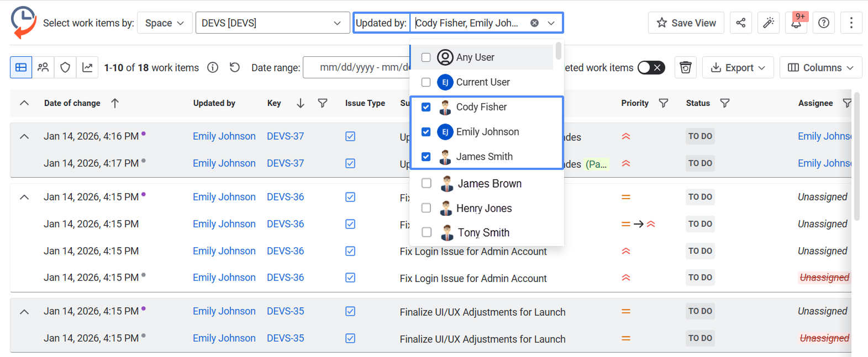Click the Save View button
This screenshot has width=868, height=357.
686,23
